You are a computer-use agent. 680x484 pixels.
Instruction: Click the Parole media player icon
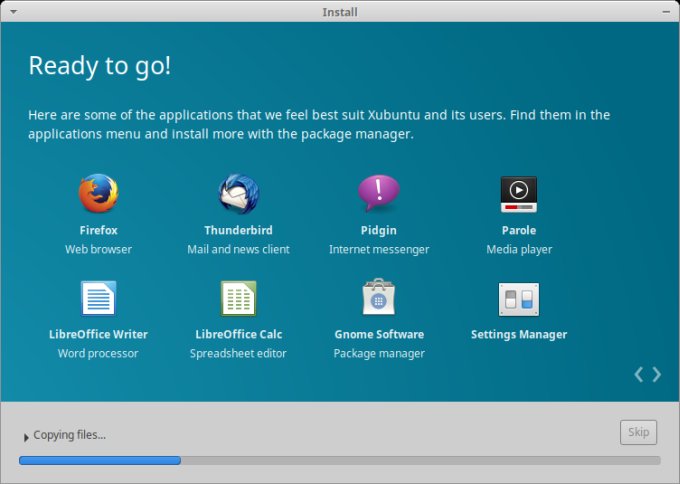518,193
